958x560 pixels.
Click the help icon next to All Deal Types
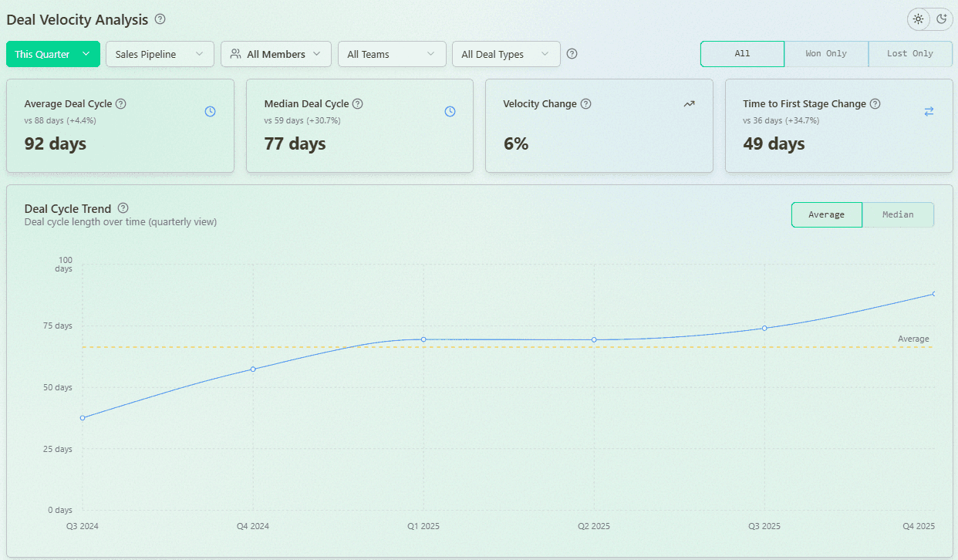[x=572, y=54]
